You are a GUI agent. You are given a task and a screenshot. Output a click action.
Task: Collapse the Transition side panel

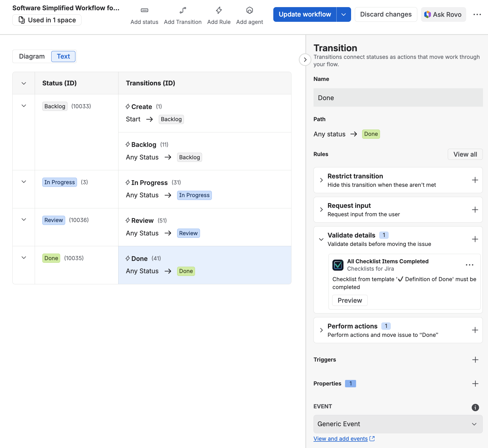click(305, 60)
